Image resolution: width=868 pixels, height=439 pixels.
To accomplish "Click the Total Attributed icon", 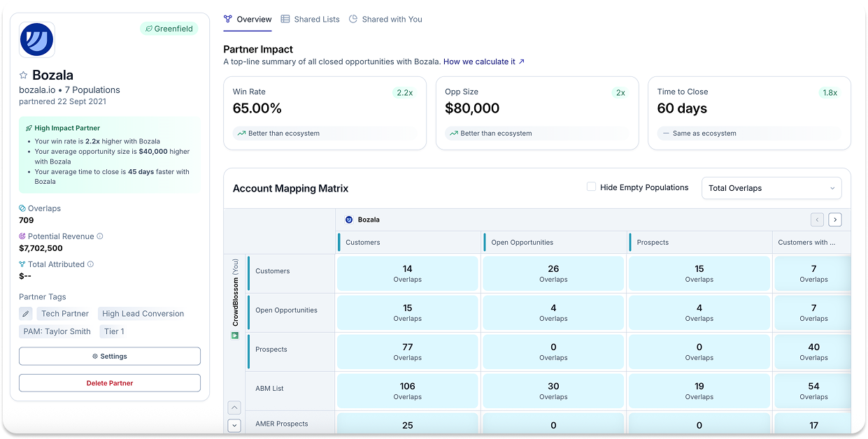I will [22, 264].
